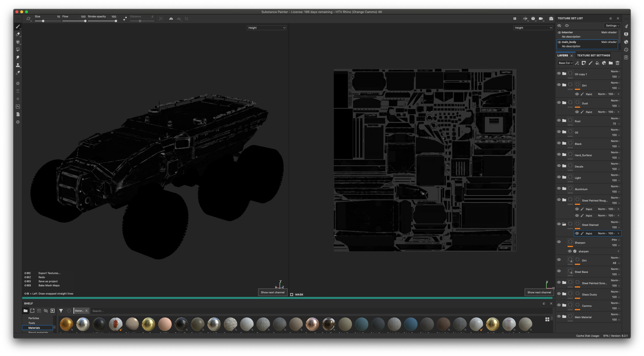Open opacity dropdown of Main Material layer

point(616,320)
